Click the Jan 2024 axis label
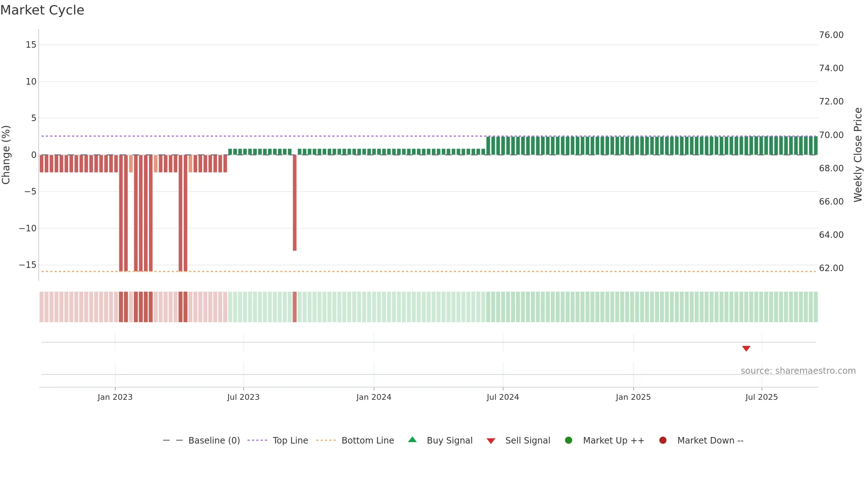This screenshot has height=488, width=868. click(374, 397)
